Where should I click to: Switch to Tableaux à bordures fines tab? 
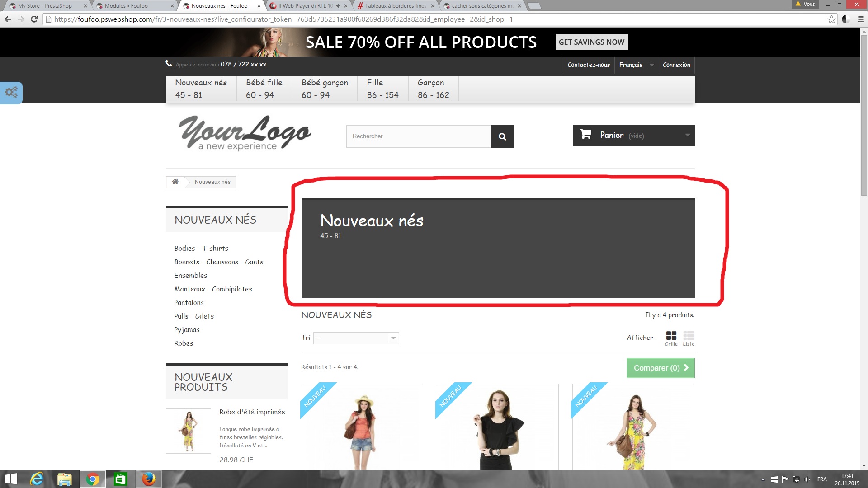[395, 6]
